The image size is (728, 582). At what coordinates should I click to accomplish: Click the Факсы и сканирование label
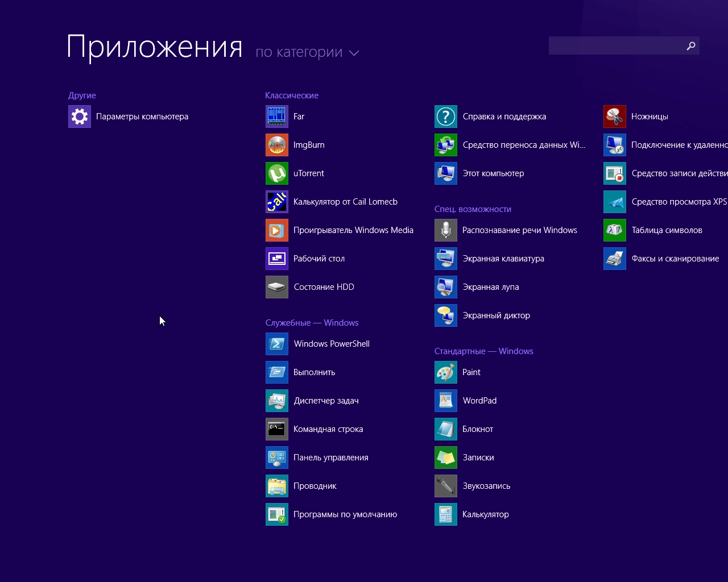[x=676, y=259]
